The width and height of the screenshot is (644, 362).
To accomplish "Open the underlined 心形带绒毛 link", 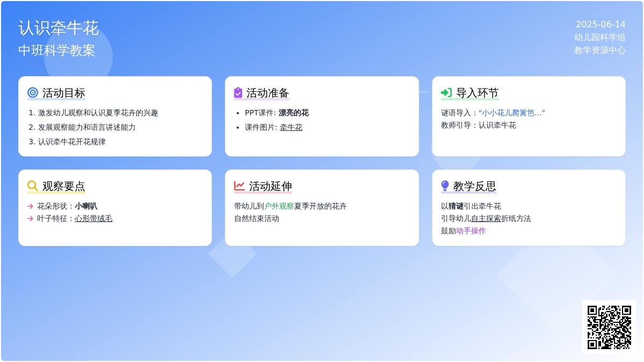I will coord(93,219).
